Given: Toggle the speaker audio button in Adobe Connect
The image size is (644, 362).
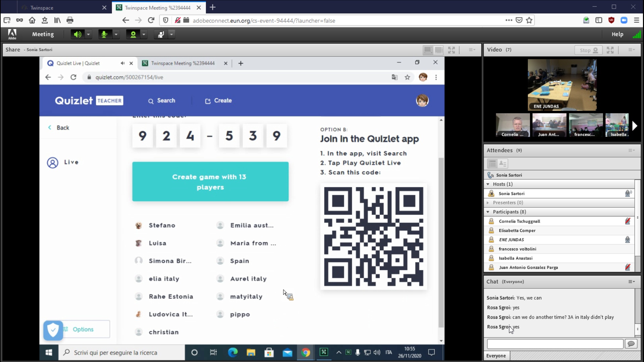Looking at the screenshot, I should (77, 34).
